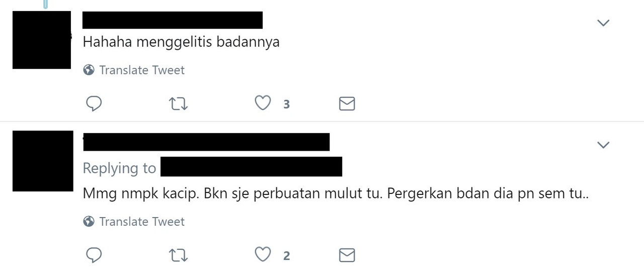
Task: Like the tweet with 2 likes
Action: pos(262,255)
